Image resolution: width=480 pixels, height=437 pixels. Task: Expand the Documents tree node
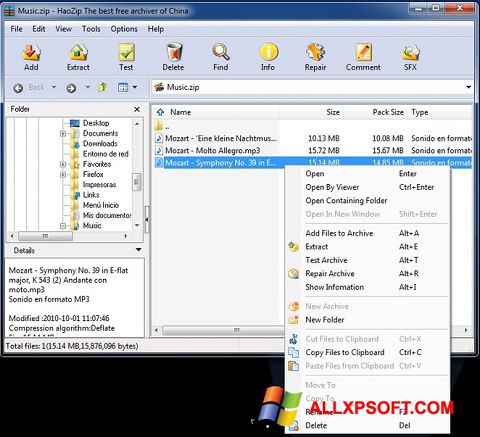pyautogui.click(x=63, y=134)
